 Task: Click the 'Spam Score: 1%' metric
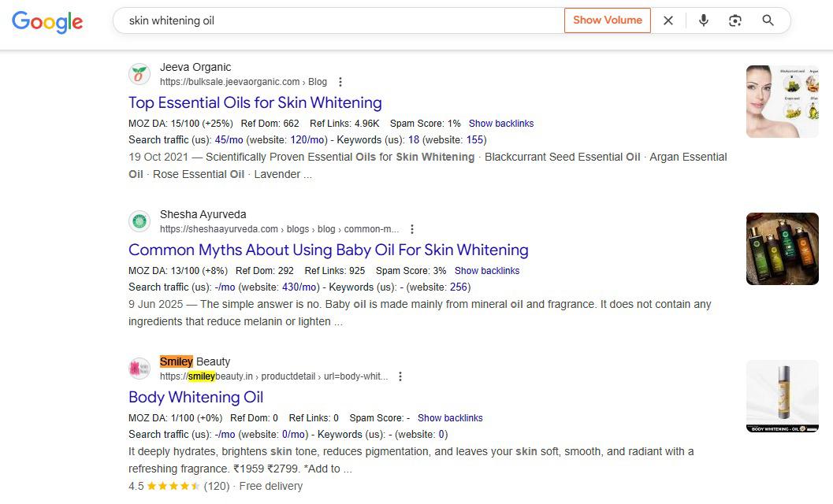click(x=425, y=123)
